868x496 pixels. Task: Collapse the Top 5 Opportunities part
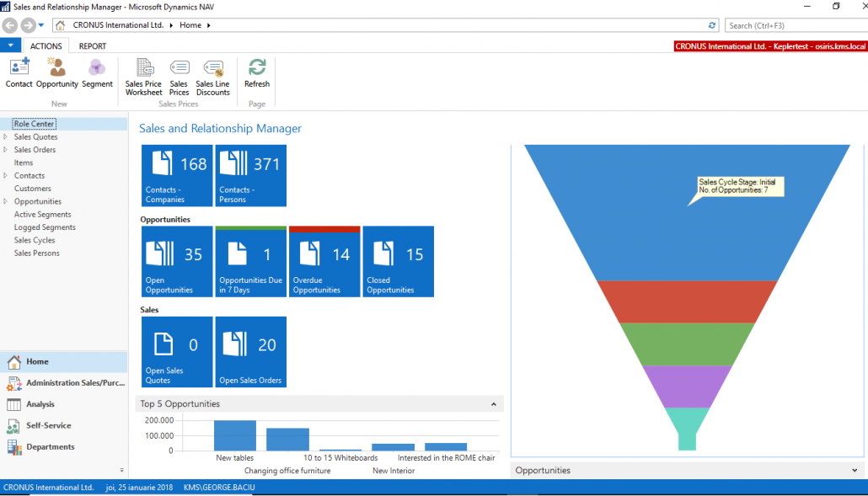point(493,404)
